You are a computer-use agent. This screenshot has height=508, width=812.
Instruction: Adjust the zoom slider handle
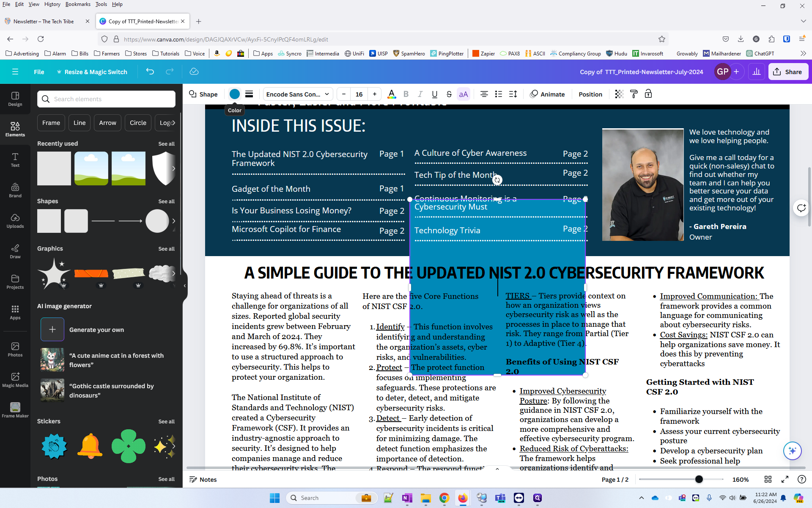(699, 479)
